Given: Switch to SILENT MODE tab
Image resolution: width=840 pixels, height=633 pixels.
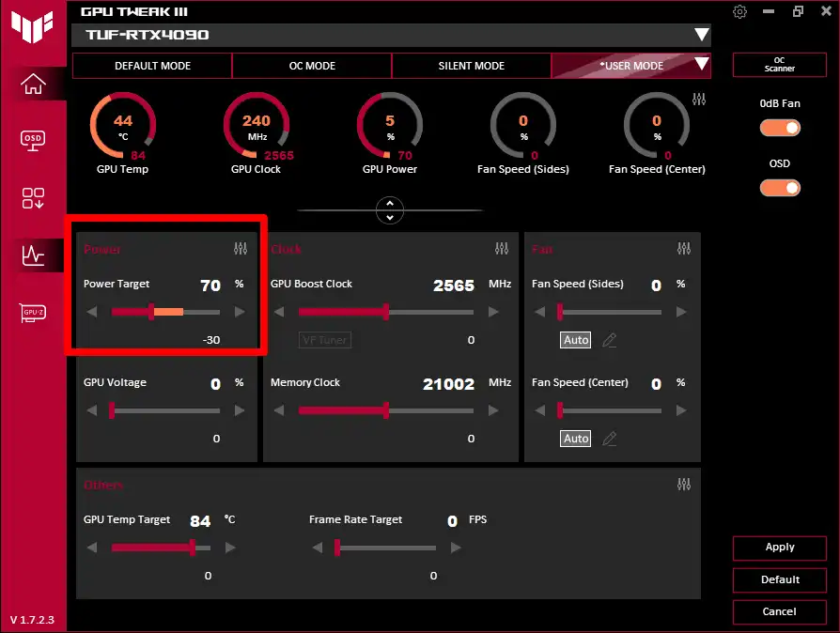Looking at the screenshot, I should [x=472, y=66].
